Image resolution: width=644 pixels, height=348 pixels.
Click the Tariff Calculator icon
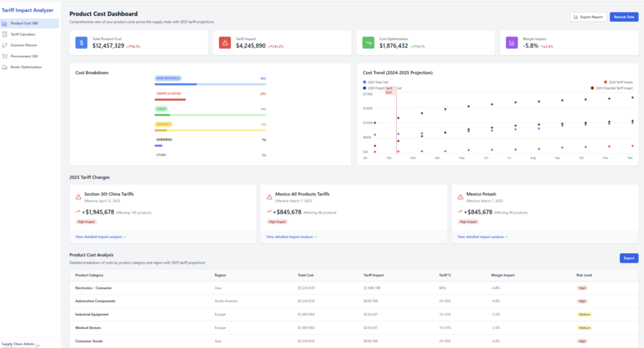(4, 35)
